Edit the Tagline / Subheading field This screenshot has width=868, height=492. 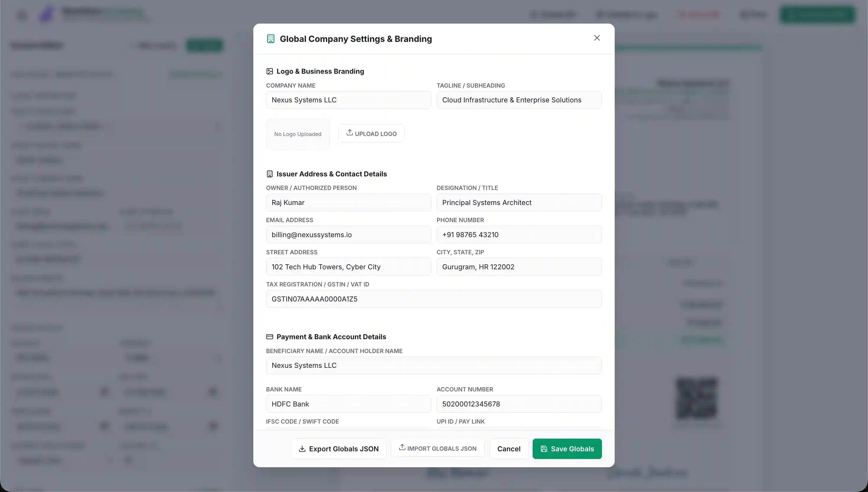click(x=519, y=100)
